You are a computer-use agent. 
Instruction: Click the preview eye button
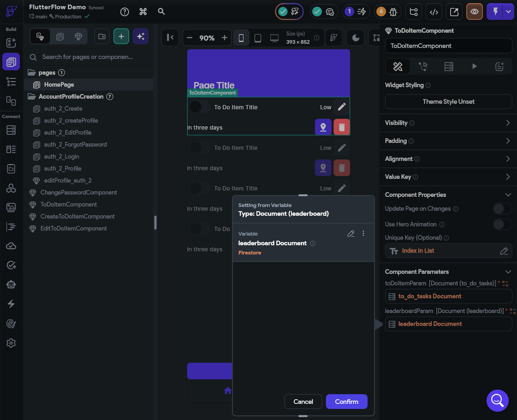[475, 12]
